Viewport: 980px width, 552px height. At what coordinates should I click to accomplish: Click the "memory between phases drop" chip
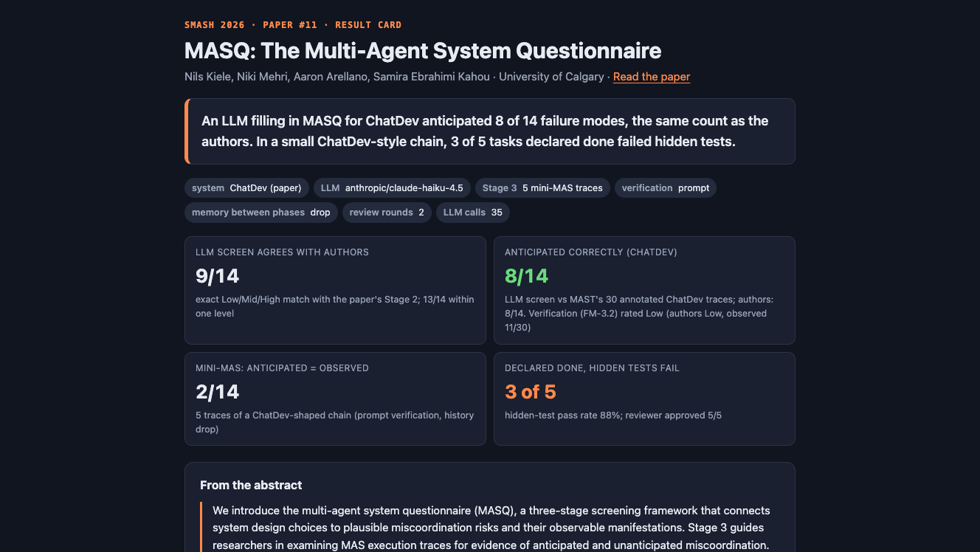point(261,213)
